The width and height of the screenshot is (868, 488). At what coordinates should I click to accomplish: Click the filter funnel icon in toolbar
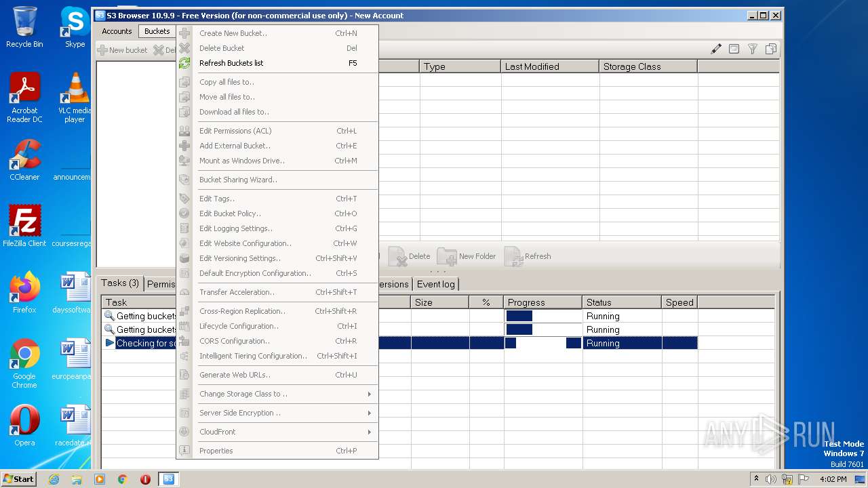752,49
